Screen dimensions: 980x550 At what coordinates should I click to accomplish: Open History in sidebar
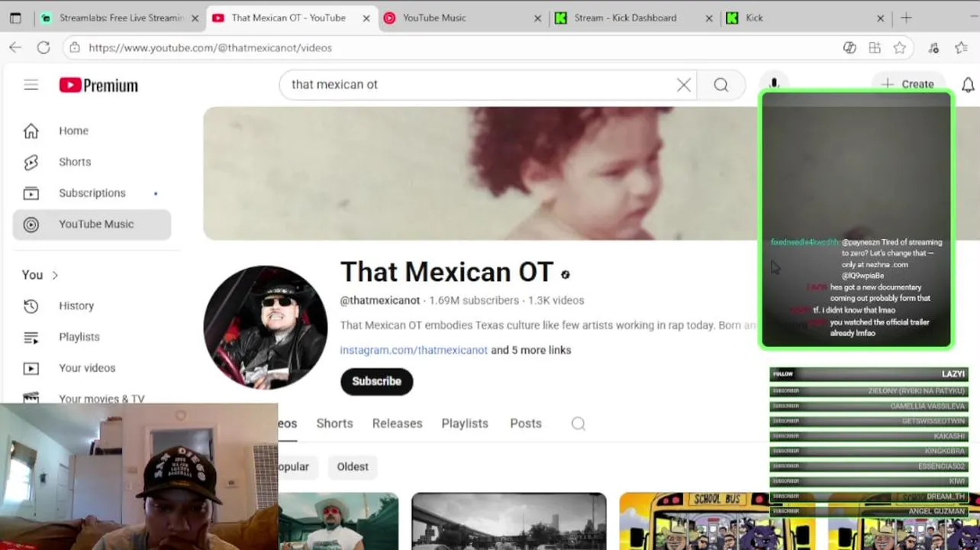coord(92,306)
